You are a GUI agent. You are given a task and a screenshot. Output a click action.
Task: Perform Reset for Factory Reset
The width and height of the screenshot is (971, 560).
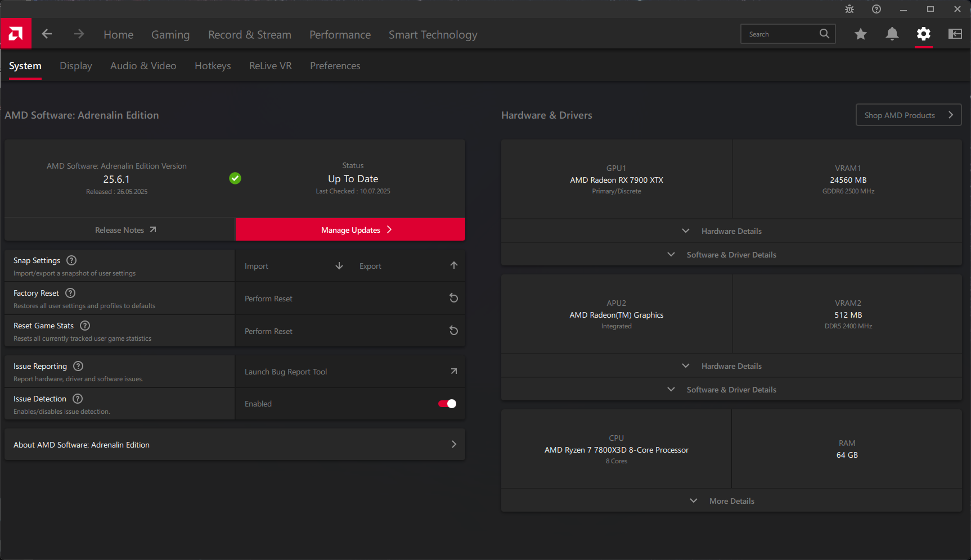coord(350,299)
